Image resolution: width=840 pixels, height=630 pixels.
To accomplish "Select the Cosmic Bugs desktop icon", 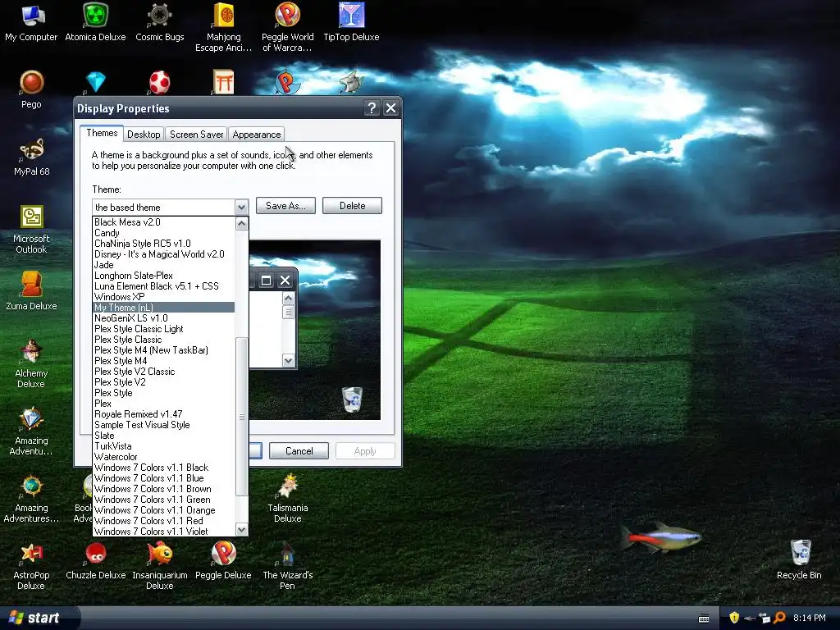I will [160, 22].
